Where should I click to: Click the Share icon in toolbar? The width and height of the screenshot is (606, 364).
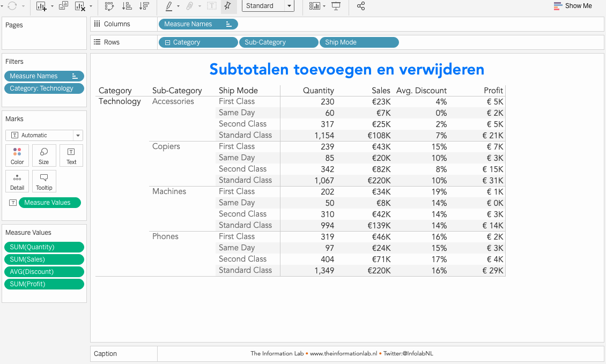[x=361, y=6]
